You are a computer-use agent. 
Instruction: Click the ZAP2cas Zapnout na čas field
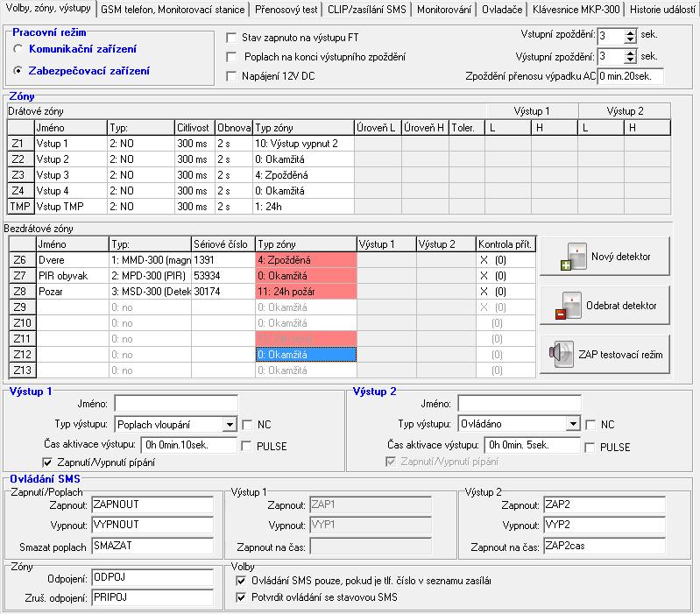[605, 546]
